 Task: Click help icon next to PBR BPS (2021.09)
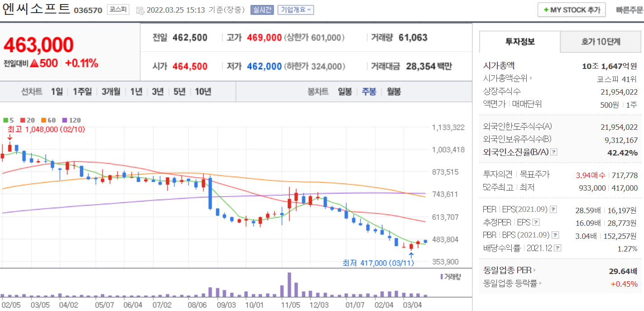click(556, 235)
